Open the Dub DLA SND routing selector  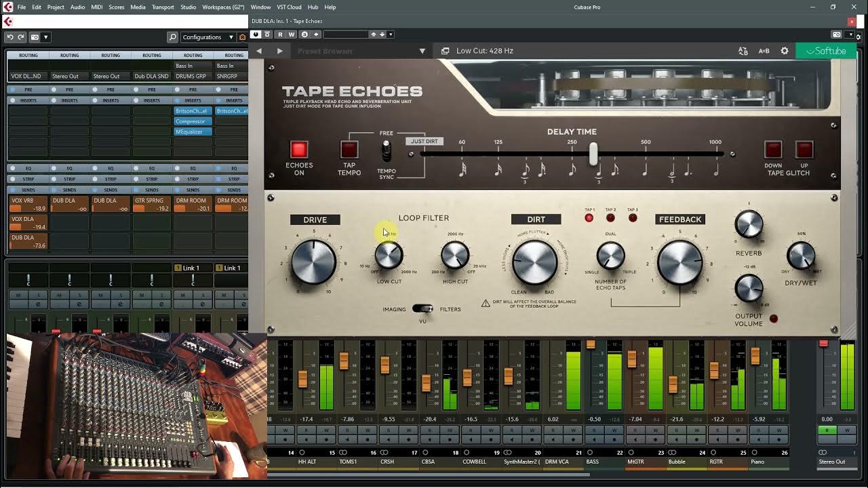coord(151,76)
